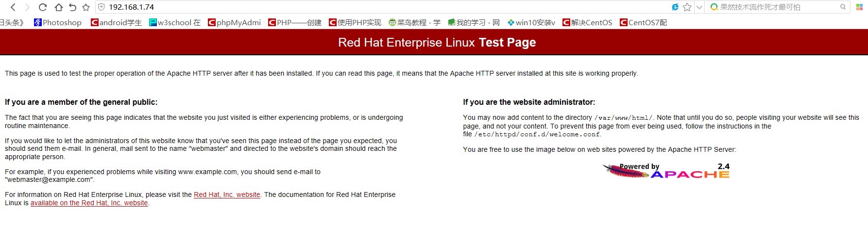Go forward to the next page

pyautogui.click(x=27, y=7)
